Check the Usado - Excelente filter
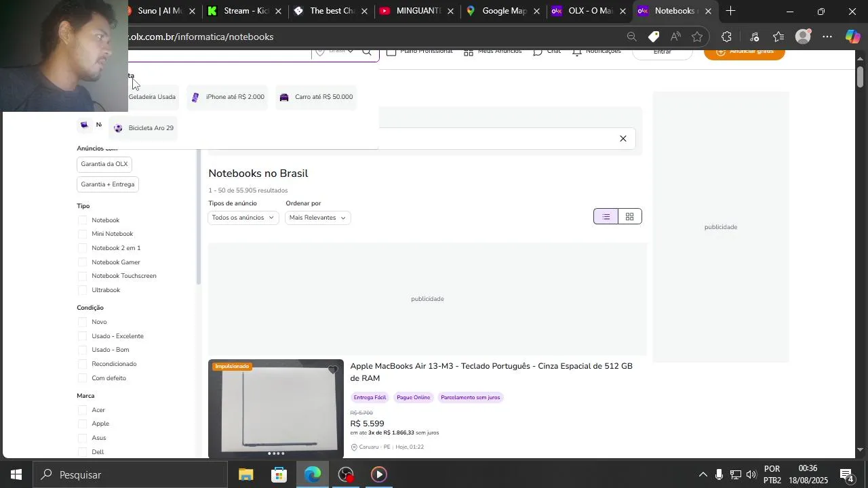868x488 pixels. click(x=83, y=336)
